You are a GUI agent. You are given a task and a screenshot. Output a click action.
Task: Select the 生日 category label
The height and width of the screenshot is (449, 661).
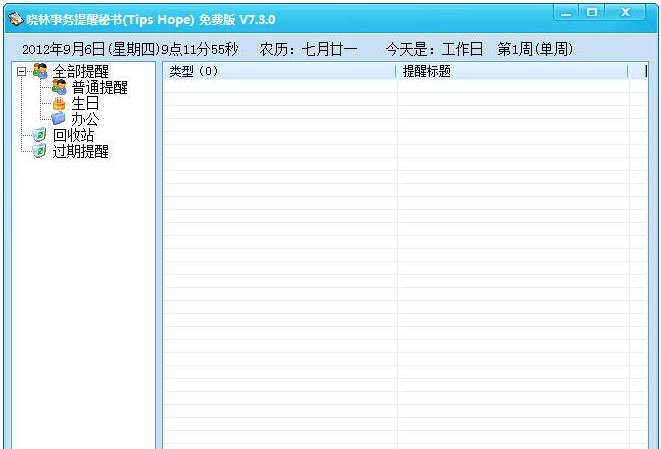tap(85, 103)
